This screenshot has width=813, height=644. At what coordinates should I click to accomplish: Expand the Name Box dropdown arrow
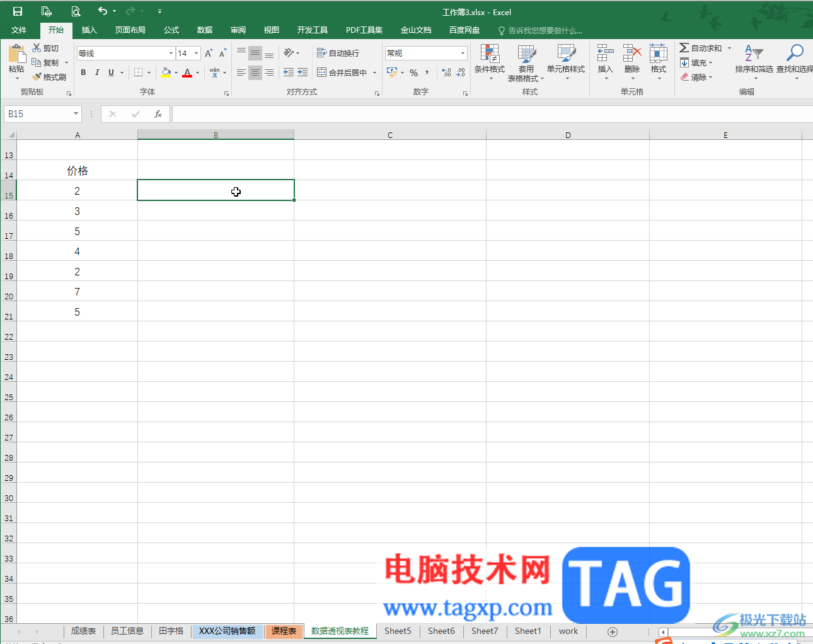(x=76, y=114)
